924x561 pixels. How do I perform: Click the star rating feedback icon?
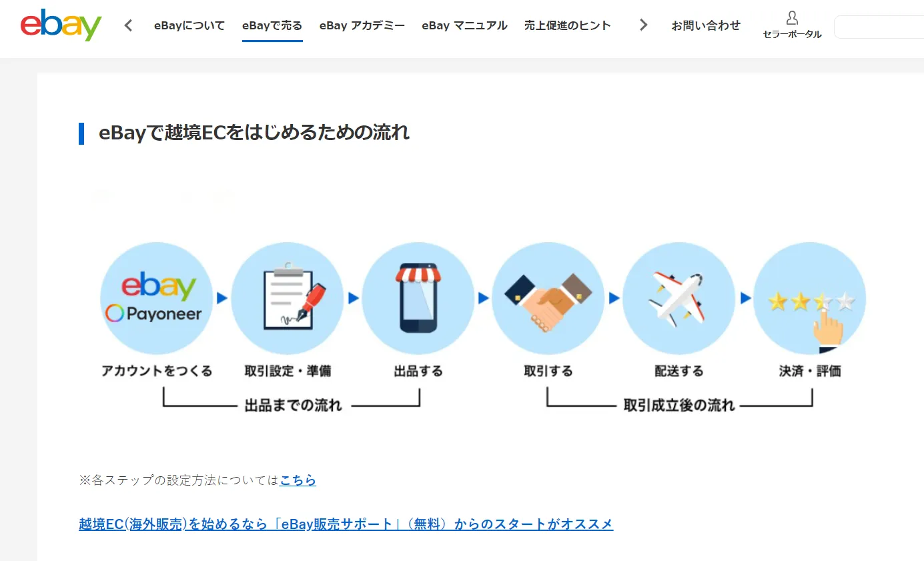pyautogui.click(x=810, y=298)
